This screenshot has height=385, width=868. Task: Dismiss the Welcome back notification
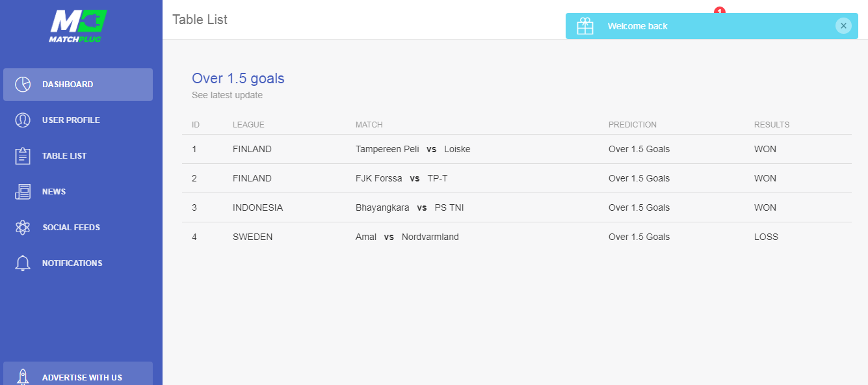click(843, 26)
